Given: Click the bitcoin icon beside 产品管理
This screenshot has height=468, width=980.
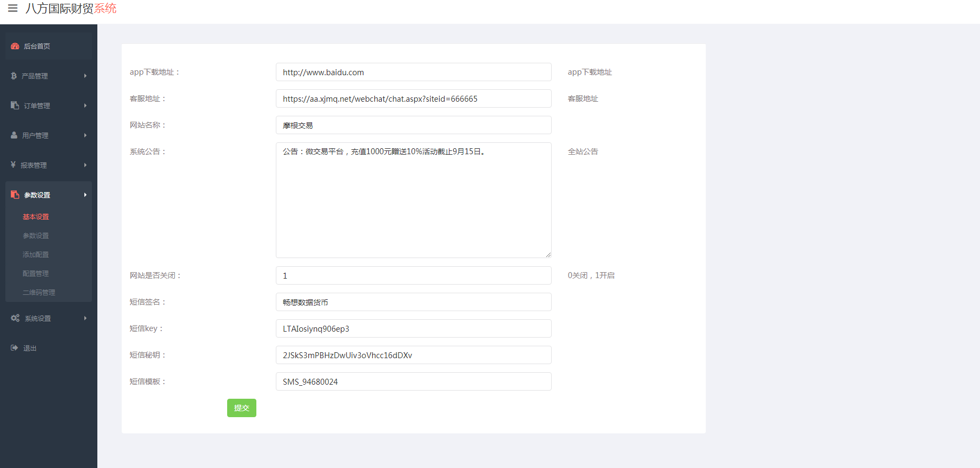Looking at the screenshot, I should 14,76.
